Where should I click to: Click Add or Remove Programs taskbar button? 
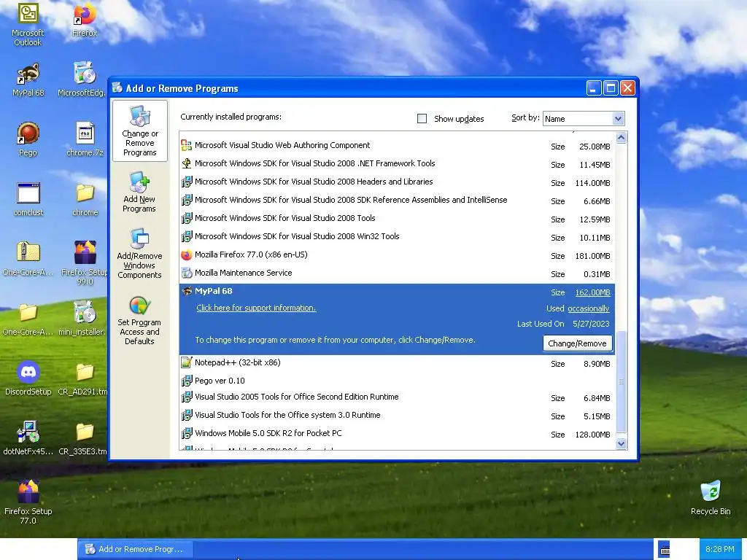(135, 549)
